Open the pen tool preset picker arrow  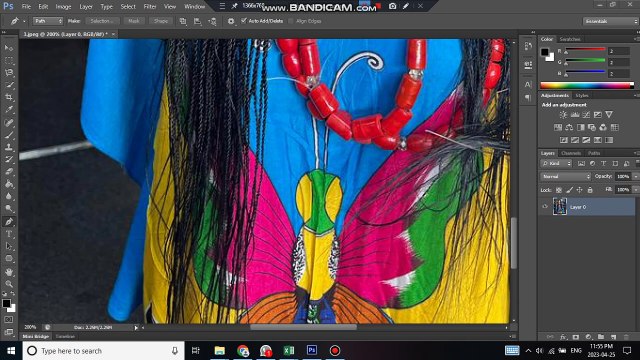click(x=24, y=21)
